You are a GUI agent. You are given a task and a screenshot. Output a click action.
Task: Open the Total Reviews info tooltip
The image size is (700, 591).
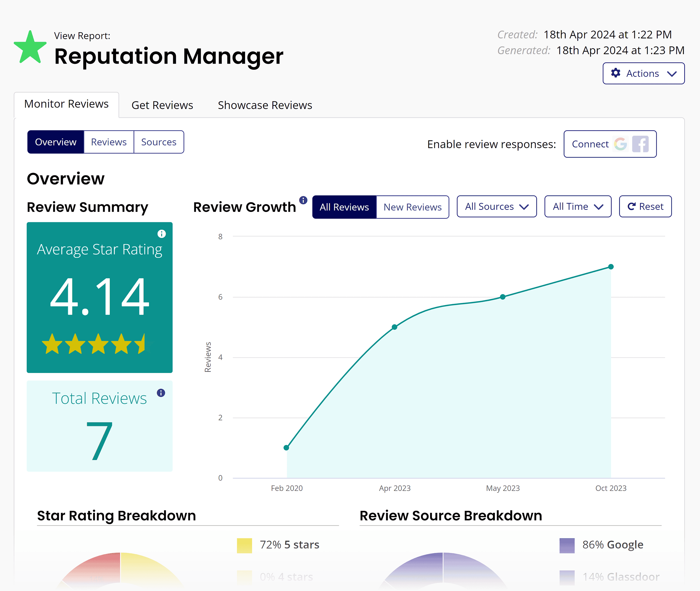(161, 393)
